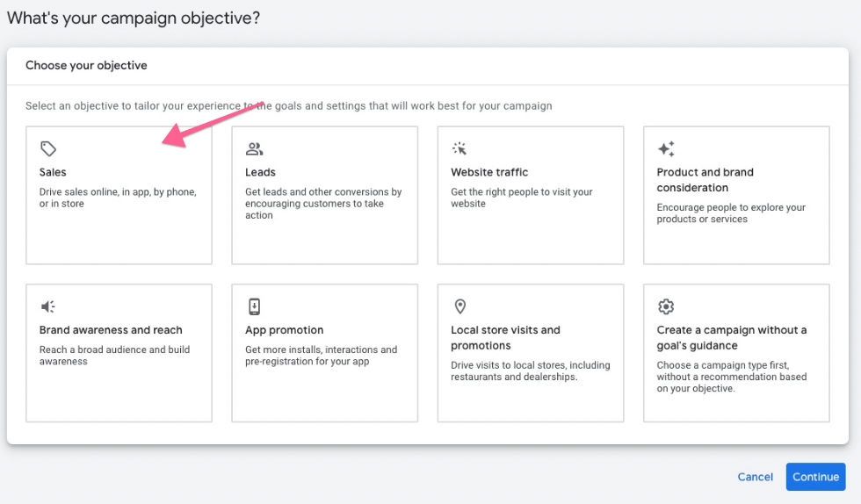This screenshot has width=861, height=504.
Task: Pick the Website traffic objective card
Action: click(531, 195)
